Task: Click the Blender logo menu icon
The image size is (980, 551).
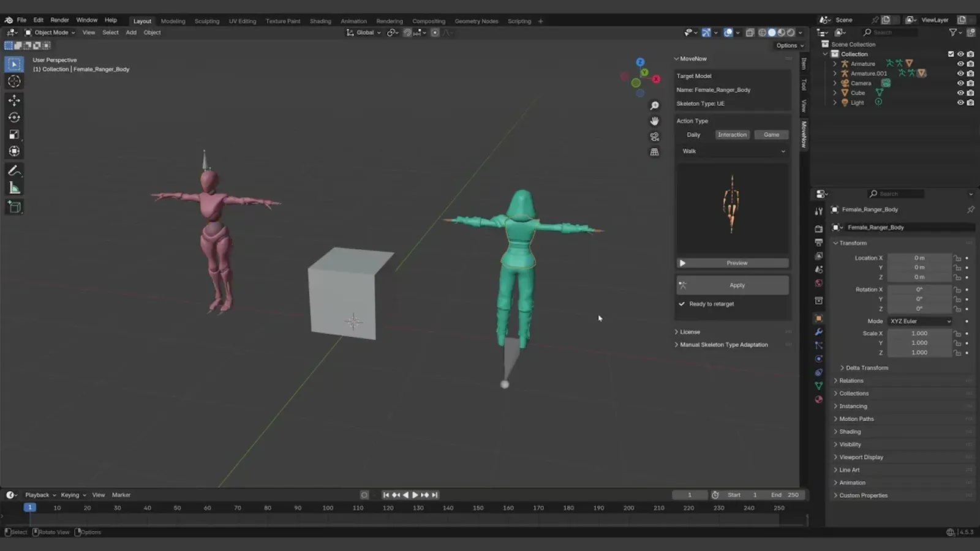Action: pyautogui.click(x=9, y=20)
